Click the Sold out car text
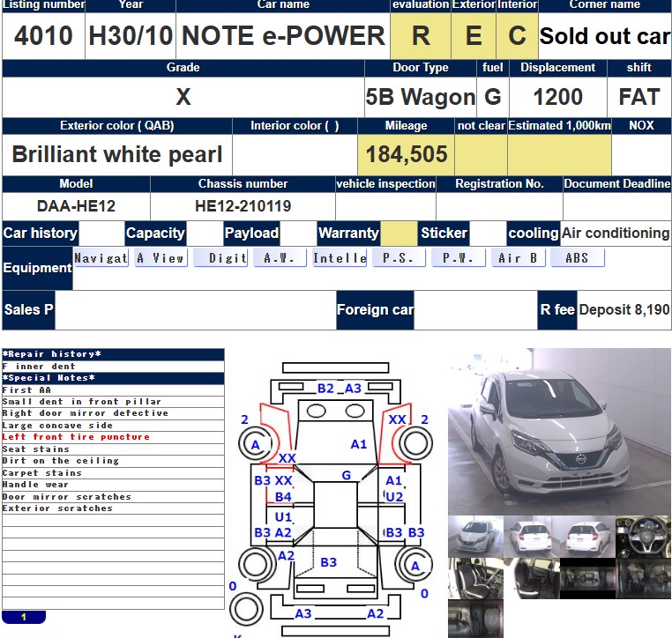Screen dimensions: 672x638 click(x=605, y=36)
